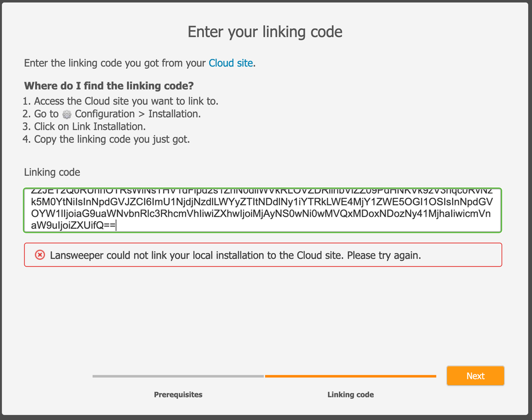Select the Linking code step label
The image size is (532, 420).
tap(350, 394)
